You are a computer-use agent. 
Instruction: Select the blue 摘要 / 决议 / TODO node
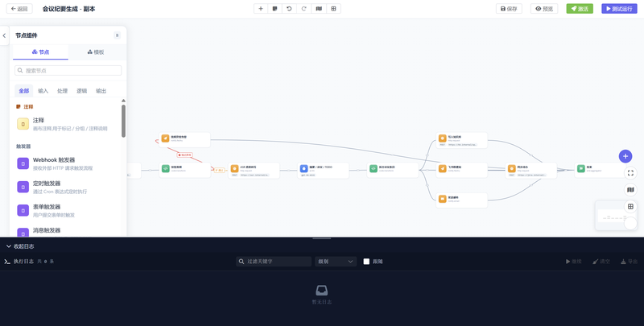pyautogui.click(x=324, y=171)
